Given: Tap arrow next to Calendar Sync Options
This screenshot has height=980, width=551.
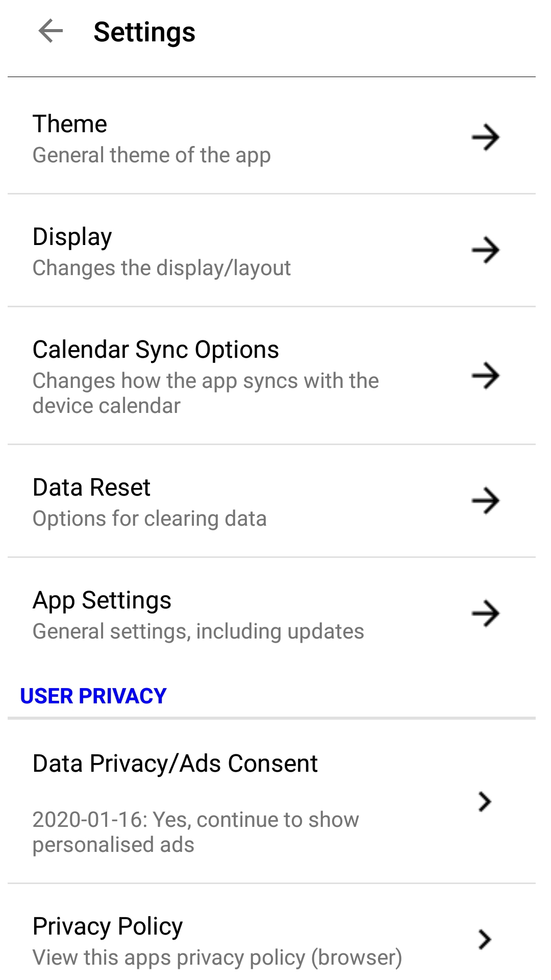Looking at the screenshot, I should pos(485,376).
